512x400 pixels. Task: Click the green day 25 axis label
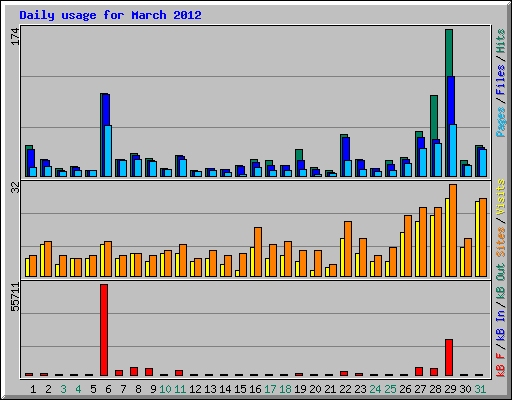click(390, 389)
